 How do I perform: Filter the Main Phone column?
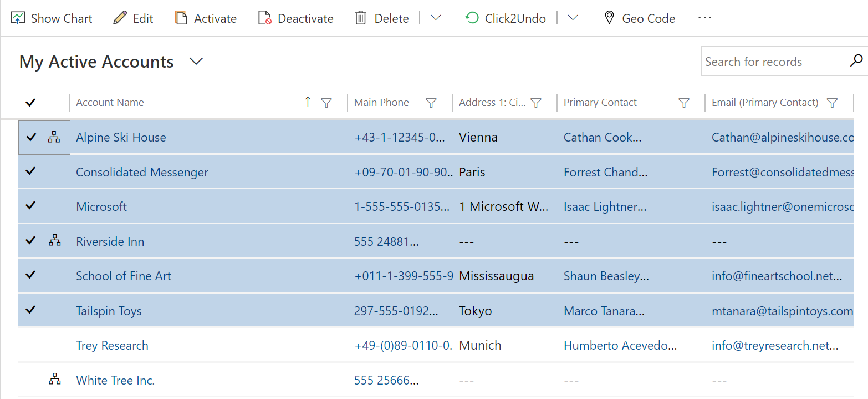(x=431, y=103)
